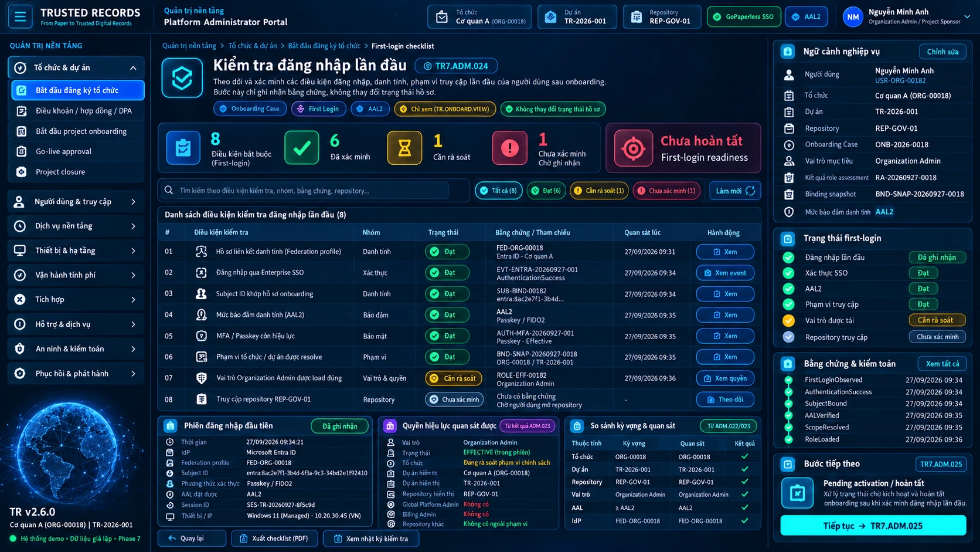The width and height of the screenshot is (980, 552).
Task: Open Project closure menu item
Action: coord(78,172)
